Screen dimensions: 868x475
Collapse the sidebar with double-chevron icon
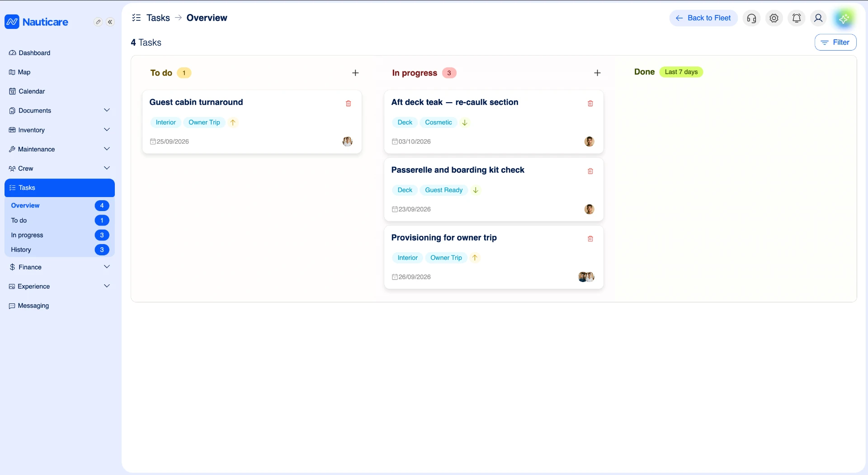click(x=110, y=22)
